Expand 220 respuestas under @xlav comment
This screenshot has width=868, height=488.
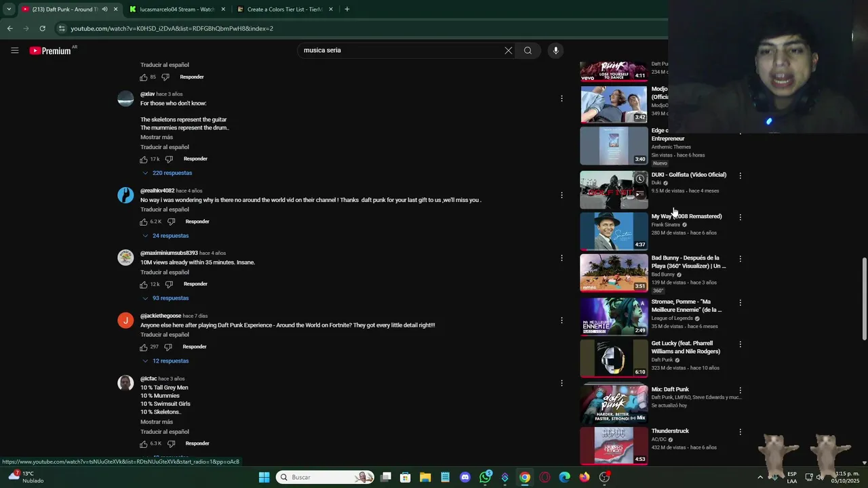click(x=167, y=173)
